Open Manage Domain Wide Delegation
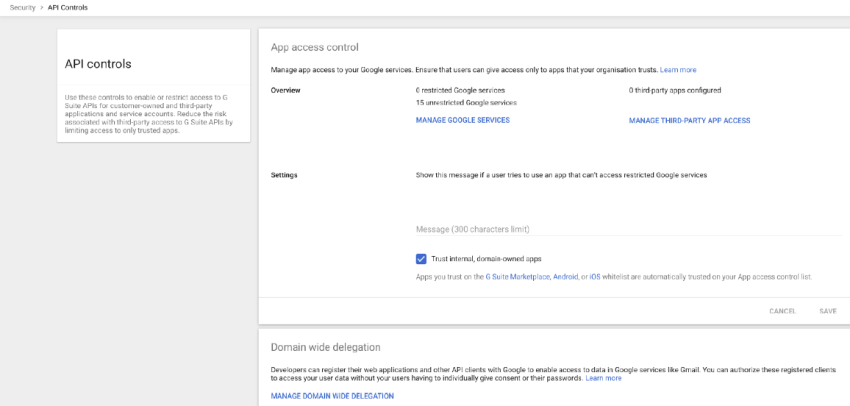This screenshot has height=406, width=850. [x=332, y=396]
